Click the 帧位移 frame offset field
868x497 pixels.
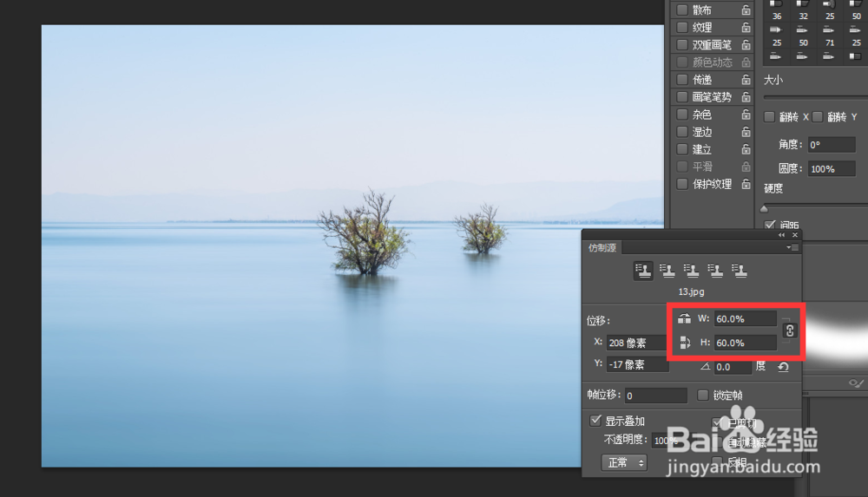656,396
